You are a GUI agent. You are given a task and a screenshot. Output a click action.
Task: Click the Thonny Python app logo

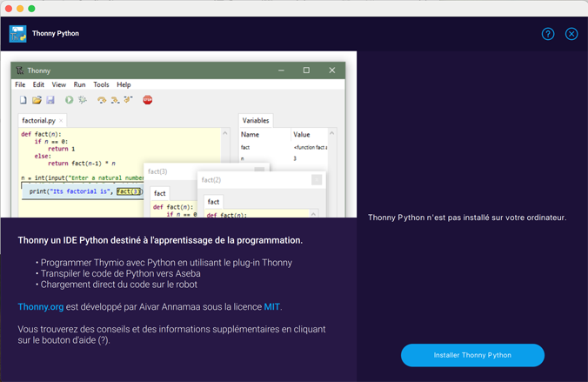pos(17,34)
